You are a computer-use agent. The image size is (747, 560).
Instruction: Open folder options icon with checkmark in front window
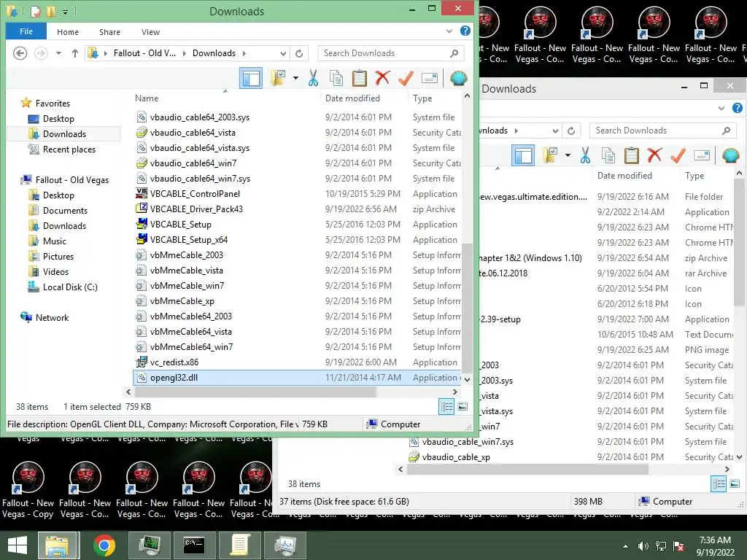[x=278, y=78]
